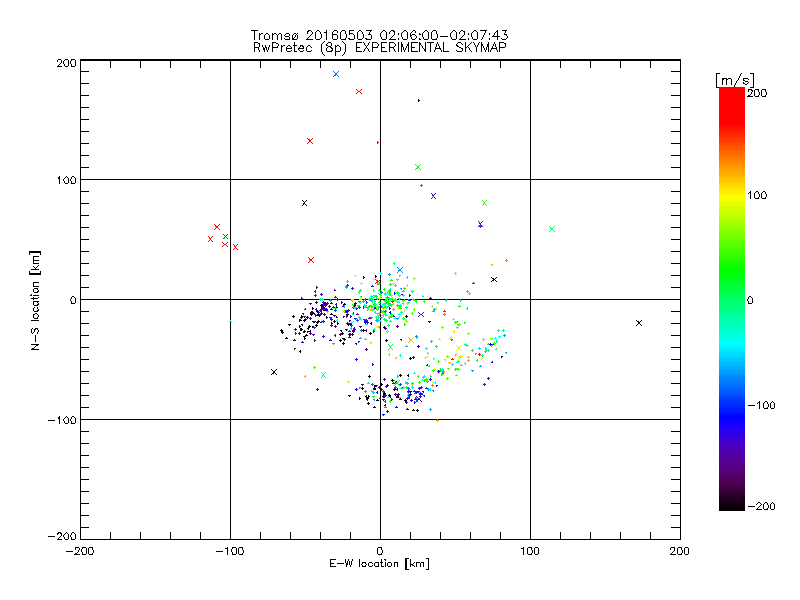Pick the yellow band of the colorbar
This screenshot has height=600, width=800.
tap(732, 195)
